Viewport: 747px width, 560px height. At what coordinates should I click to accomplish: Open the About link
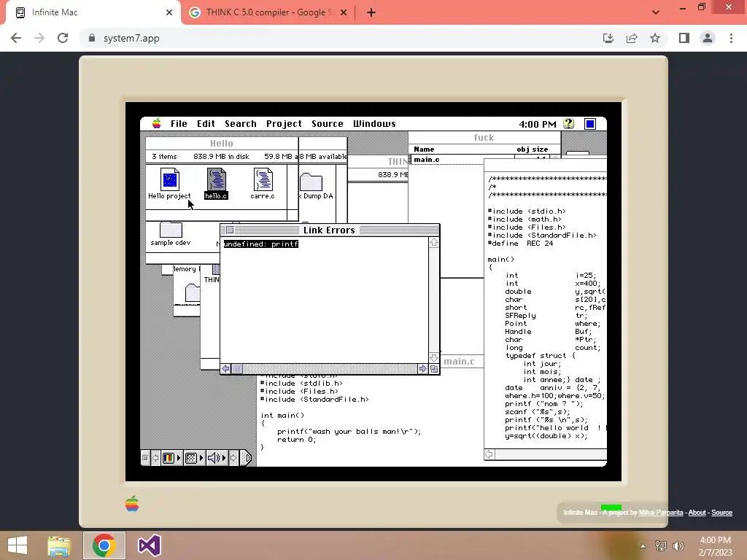[697, 513]
